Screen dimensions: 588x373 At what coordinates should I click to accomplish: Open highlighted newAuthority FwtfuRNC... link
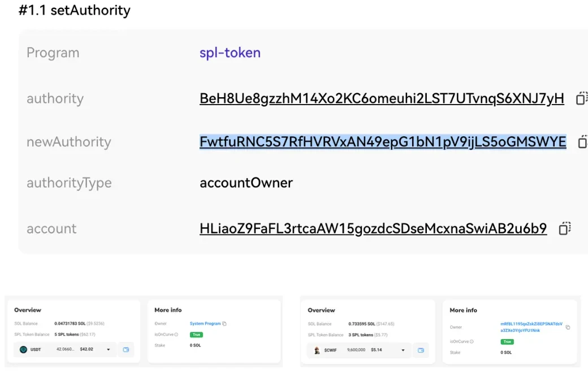(383, 142)
